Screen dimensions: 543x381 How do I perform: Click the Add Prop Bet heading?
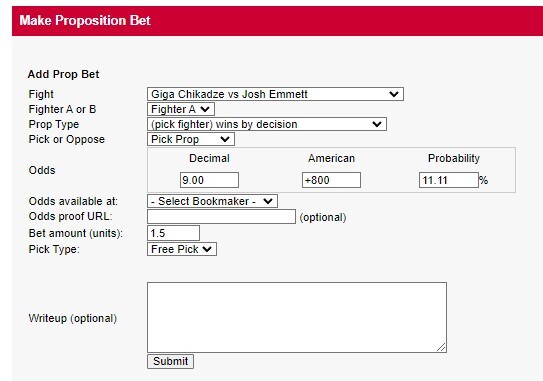click(x=63, y=74)
